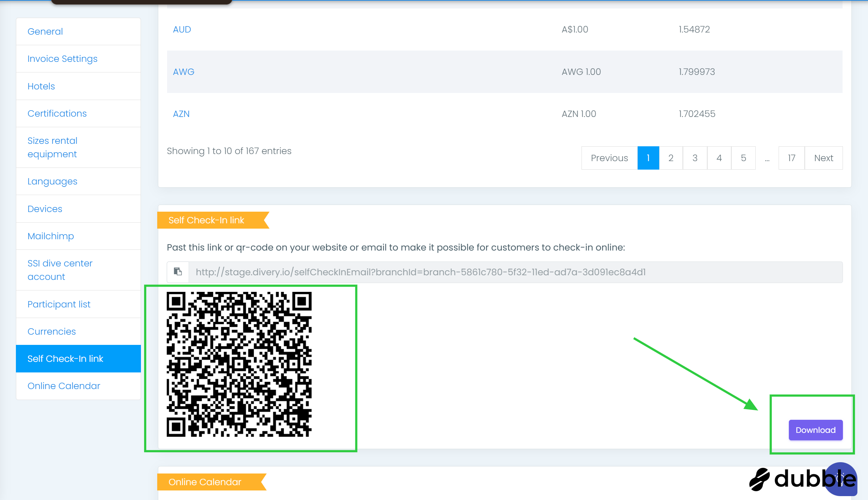Click the AWG currency link
Image resolution: width=868 pixels, height=500 pixels.
click(184, 72)
